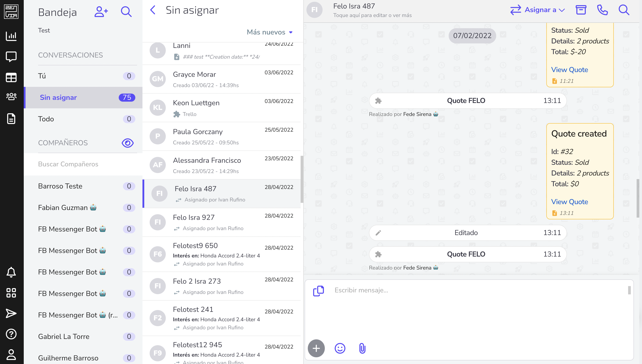
Task: Click the chat thread scrollbar
Action: [638, 198]
